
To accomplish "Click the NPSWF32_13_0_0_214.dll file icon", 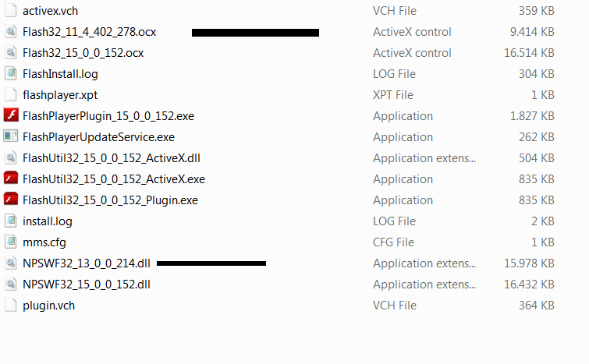I will click(x=10, y=263).
